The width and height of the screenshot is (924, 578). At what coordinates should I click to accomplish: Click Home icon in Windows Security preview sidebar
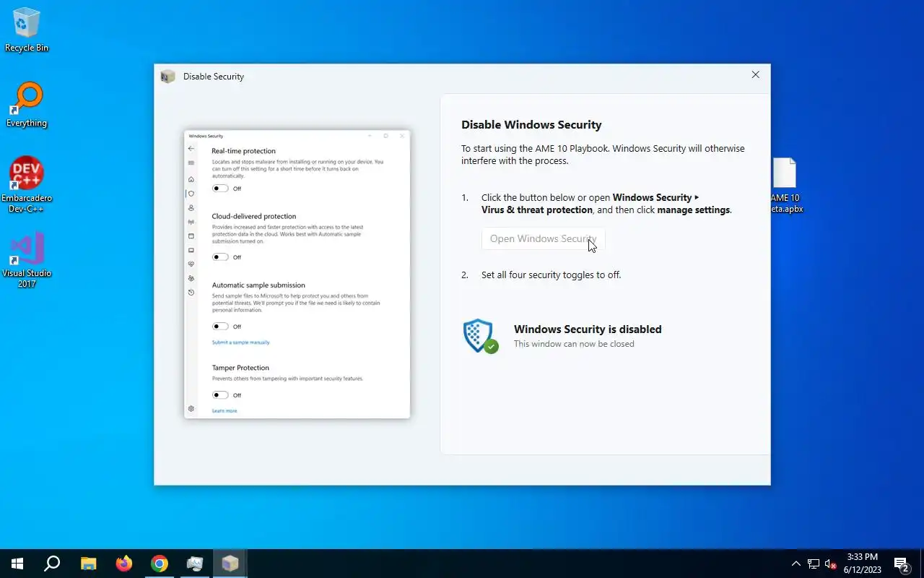191,179
